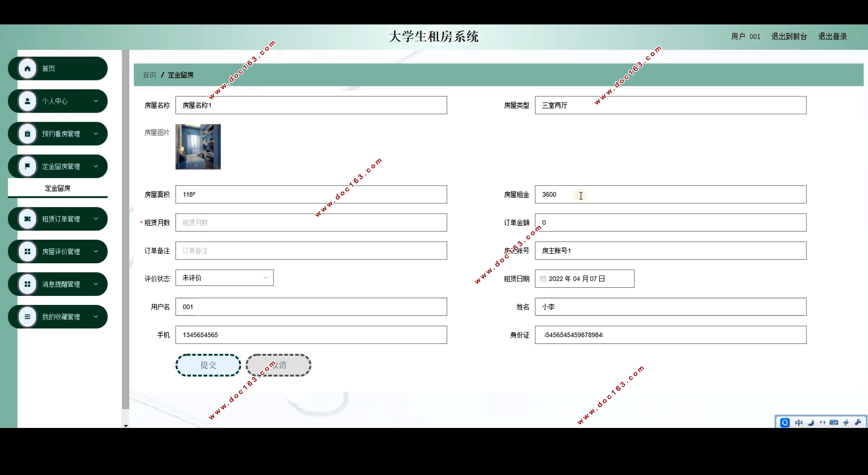Open the 评价状态 dropdown showing 未评价
This screenshot has width=868, height=475.
click(x=225, y=278)
